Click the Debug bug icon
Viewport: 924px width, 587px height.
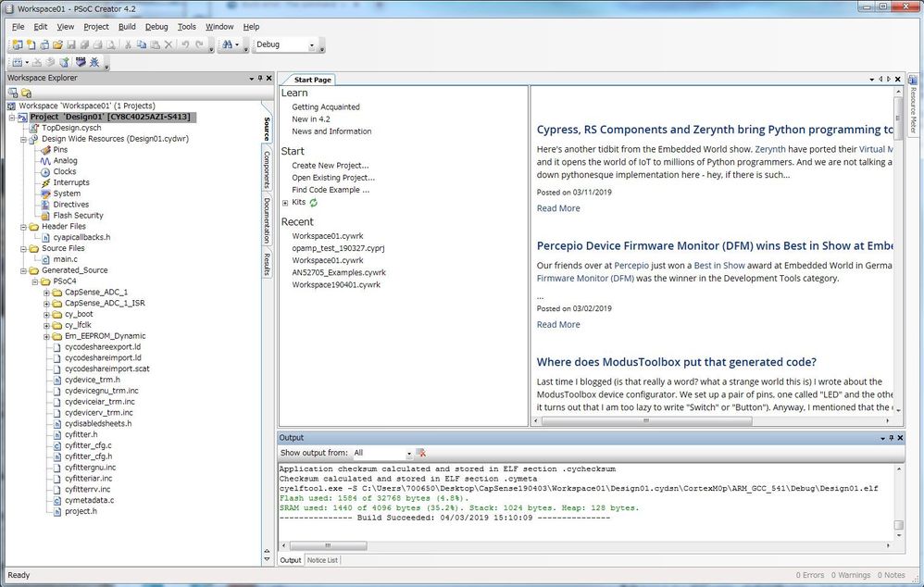pos(94,62)
